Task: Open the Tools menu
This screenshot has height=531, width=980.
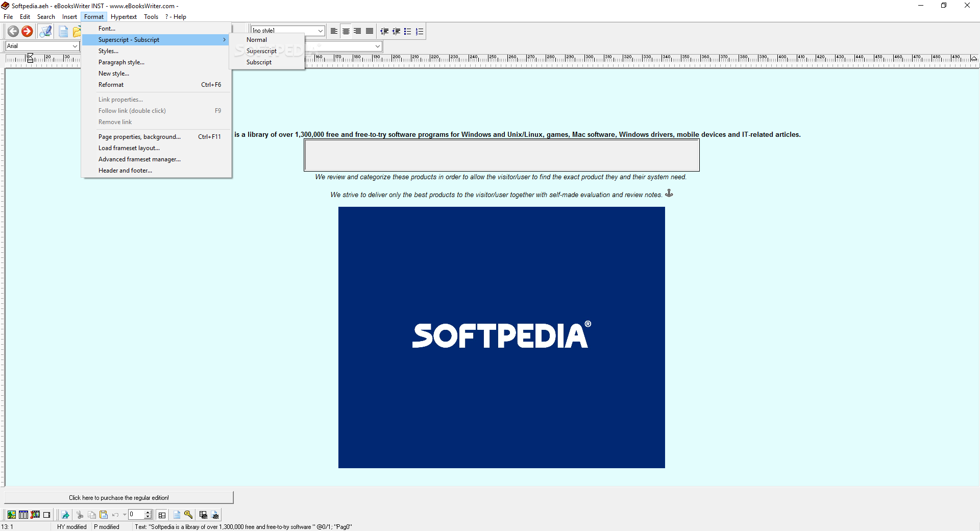Action: pos(151,17)
